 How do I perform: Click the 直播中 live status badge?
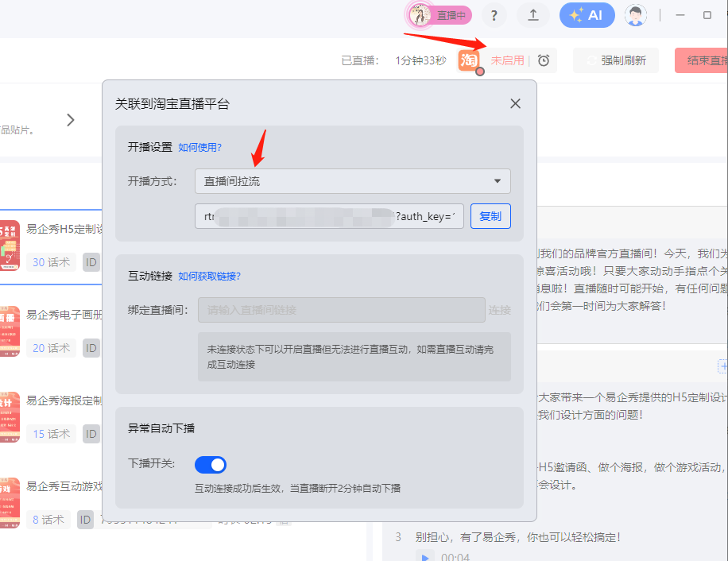440,15
